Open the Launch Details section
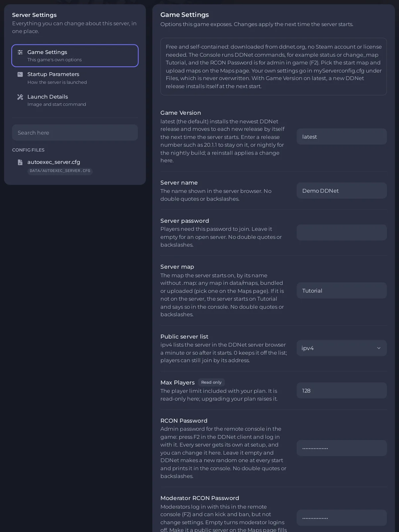This screenshot has height=532, width=399. coord(75,100)
